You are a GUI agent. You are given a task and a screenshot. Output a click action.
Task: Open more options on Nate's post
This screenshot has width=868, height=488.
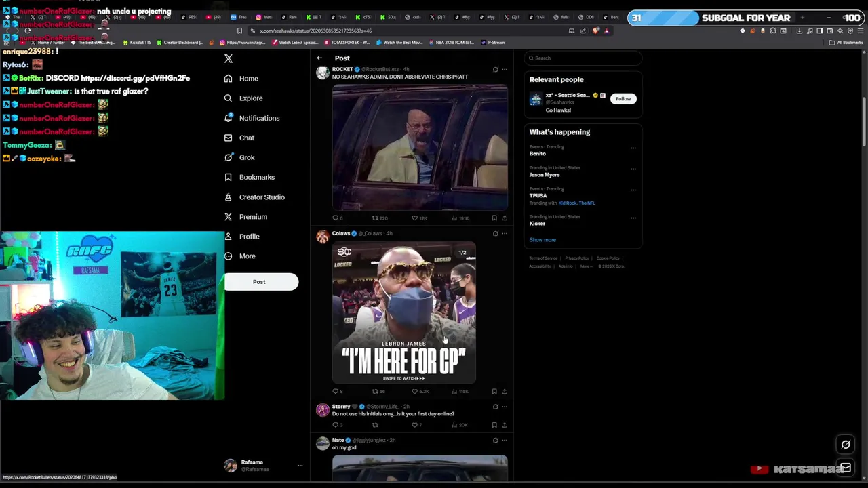(x=505, y=441)
